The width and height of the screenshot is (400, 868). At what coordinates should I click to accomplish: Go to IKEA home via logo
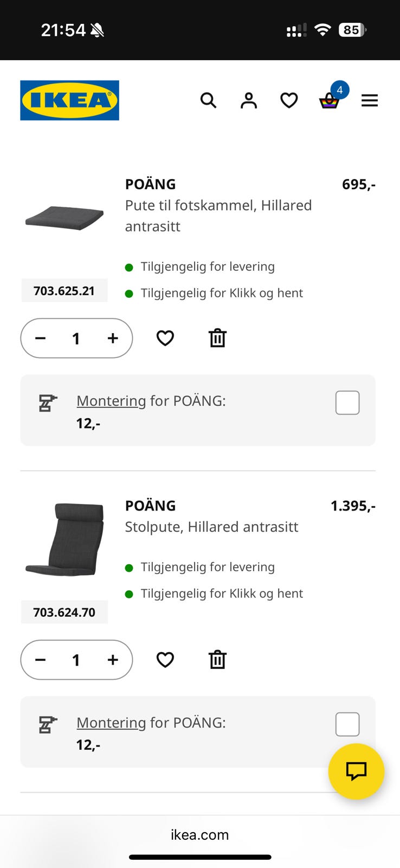(x=69, y=100)
